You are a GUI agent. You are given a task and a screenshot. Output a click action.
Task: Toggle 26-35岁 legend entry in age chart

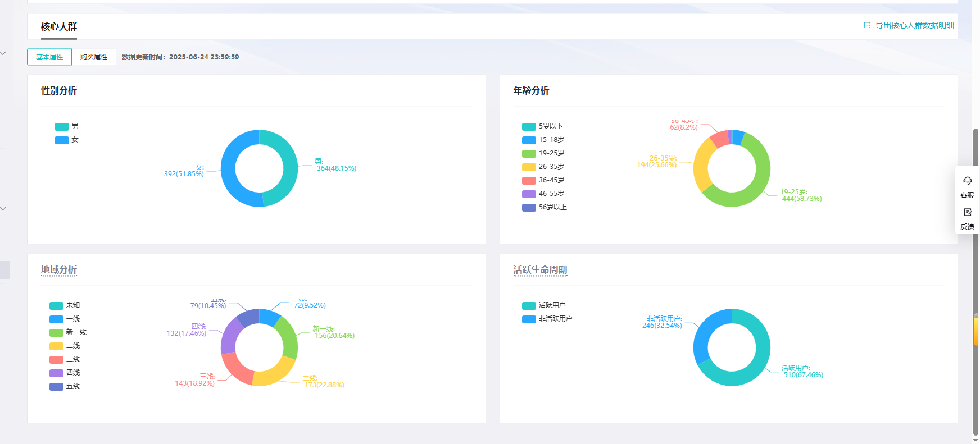(x=529, y=167)
